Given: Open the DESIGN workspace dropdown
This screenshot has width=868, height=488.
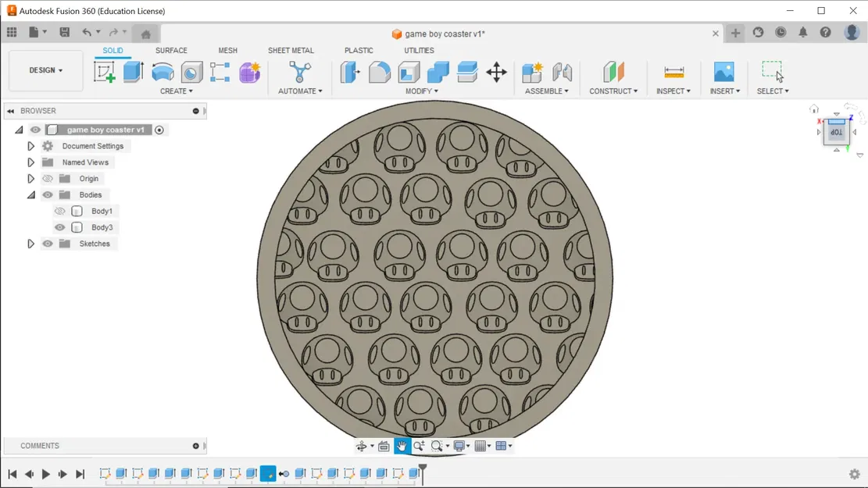Looking at the screenshot, I should (x=46, y=70).
